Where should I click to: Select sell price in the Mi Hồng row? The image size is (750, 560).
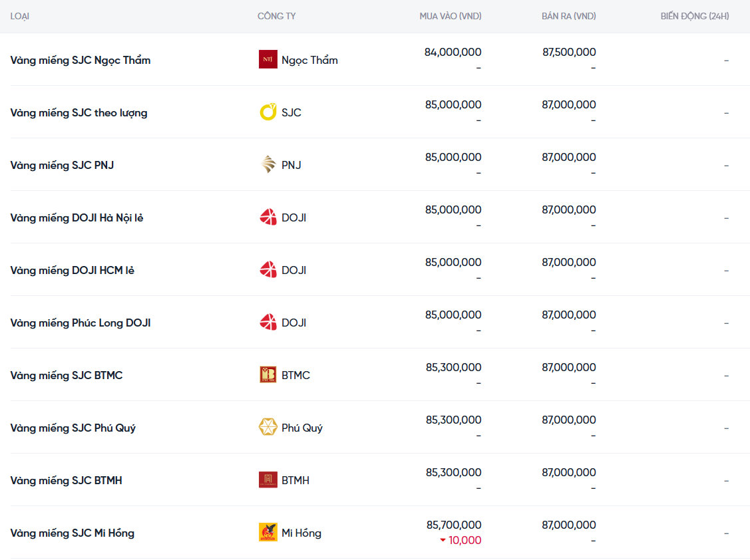569,525
